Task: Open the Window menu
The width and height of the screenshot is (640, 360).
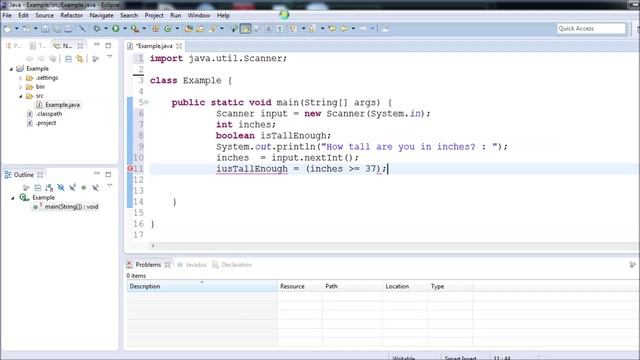Action: (199, 16)
